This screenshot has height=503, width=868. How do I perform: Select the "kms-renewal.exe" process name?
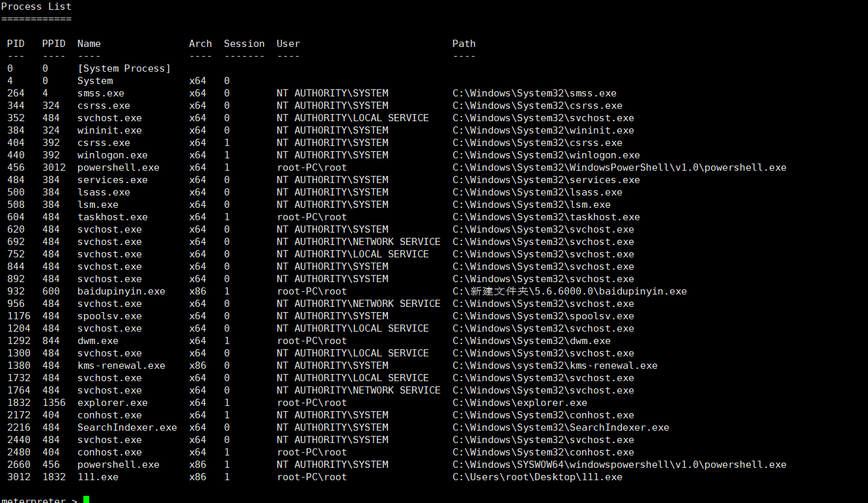(121, 366)
